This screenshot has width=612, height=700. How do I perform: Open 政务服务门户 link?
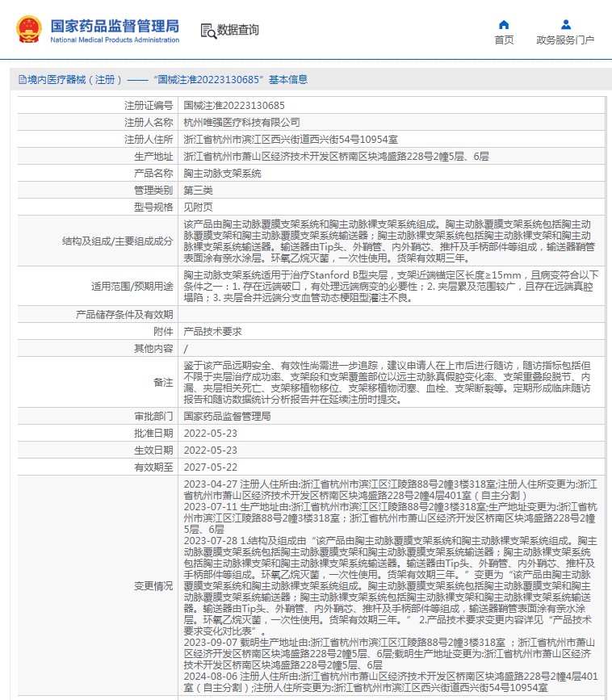click(x=565, y=40)
